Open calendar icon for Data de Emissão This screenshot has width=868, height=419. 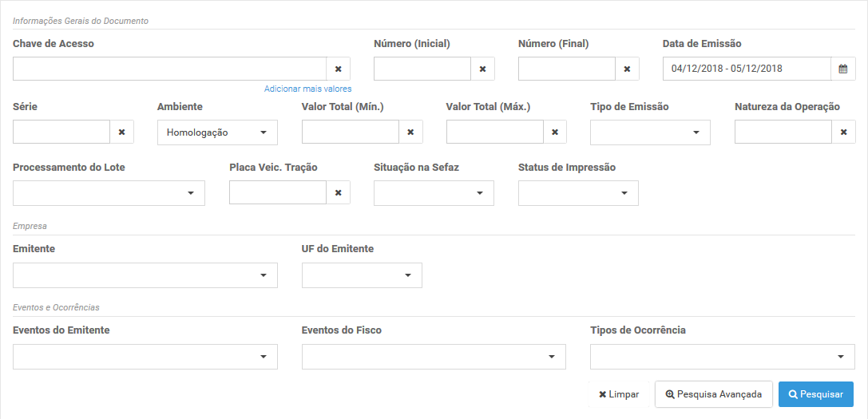pos(843,69)
